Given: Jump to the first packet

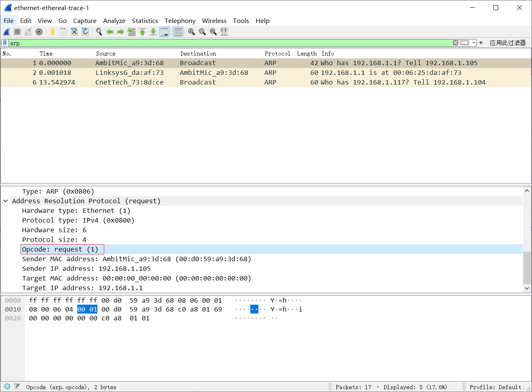Looking at the screenshot, I should pyautogui.click(x=142, y=32).
